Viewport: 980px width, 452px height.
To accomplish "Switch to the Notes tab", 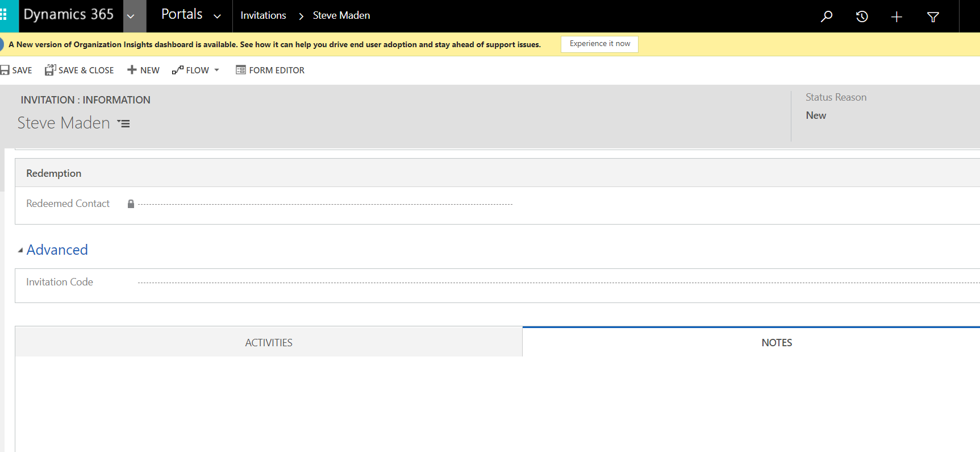I will [x=776, y=342].
